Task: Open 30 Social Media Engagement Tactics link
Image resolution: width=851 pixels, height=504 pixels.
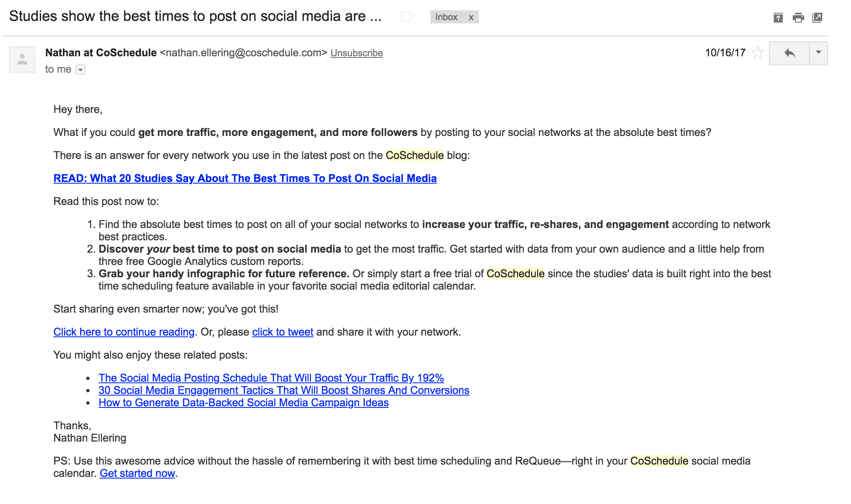Action: tap(284, 390)
